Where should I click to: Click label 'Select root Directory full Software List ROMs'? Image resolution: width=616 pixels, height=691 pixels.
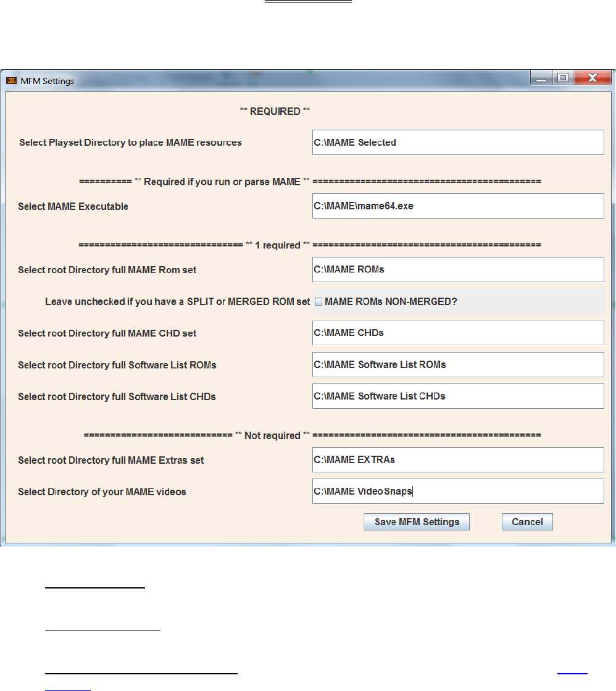(117, 365)
